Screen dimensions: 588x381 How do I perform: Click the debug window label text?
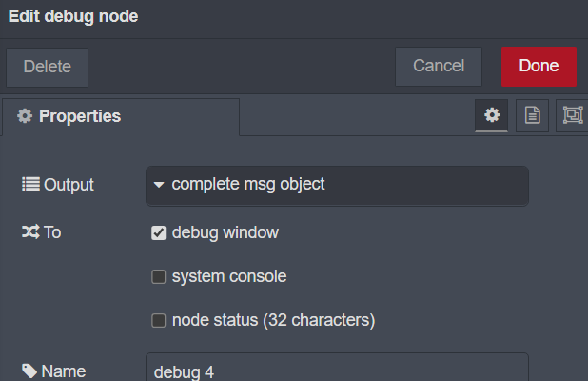(225, 232)
